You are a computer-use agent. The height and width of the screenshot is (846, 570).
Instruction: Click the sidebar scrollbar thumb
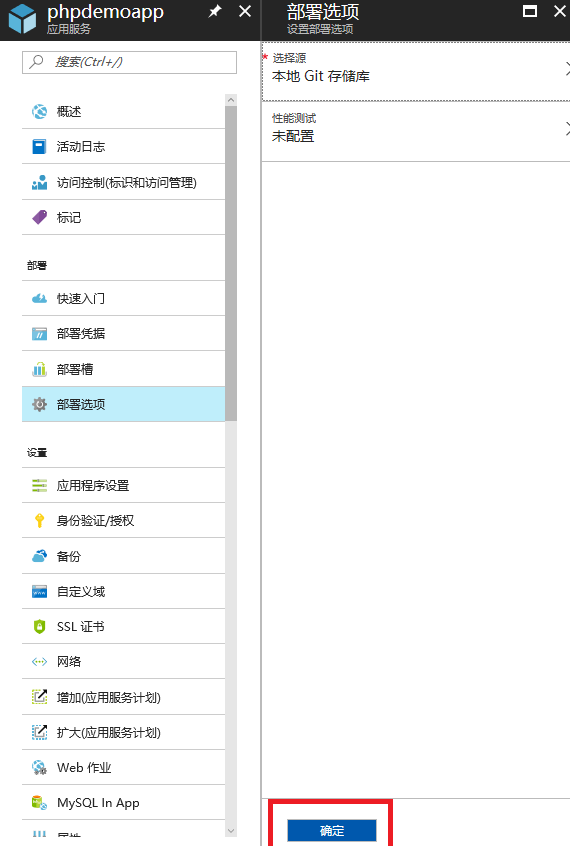(231, 263)
